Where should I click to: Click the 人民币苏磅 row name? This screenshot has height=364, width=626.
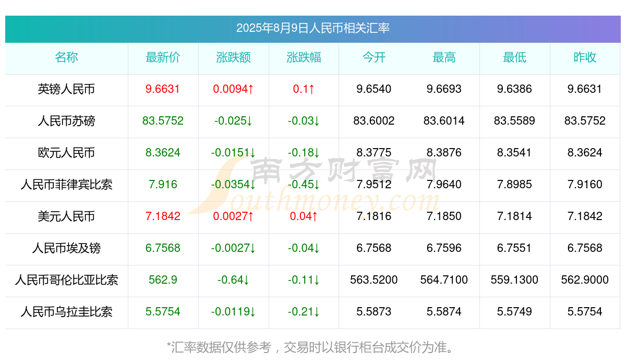pos(66,121)
